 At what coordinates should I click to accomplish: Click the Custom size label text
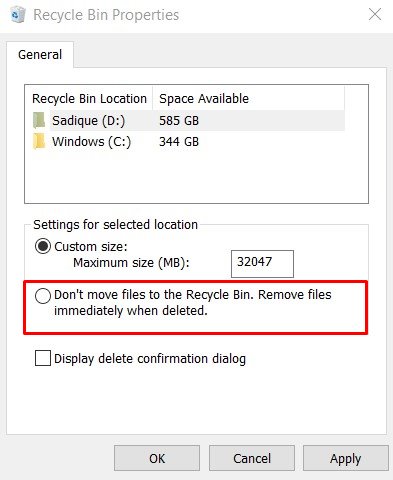pos(91,247)
